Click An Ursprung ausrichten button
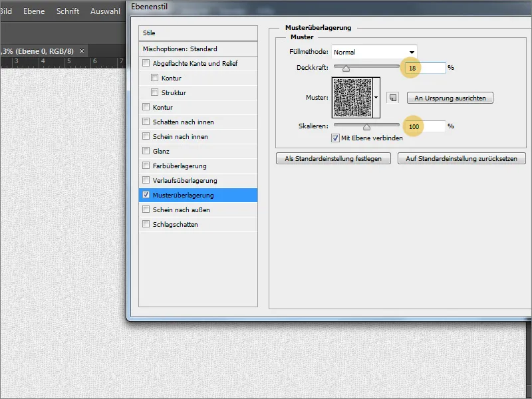Image resolution: width=532 pixels, height=399 pixels. [x=450, y=98]
